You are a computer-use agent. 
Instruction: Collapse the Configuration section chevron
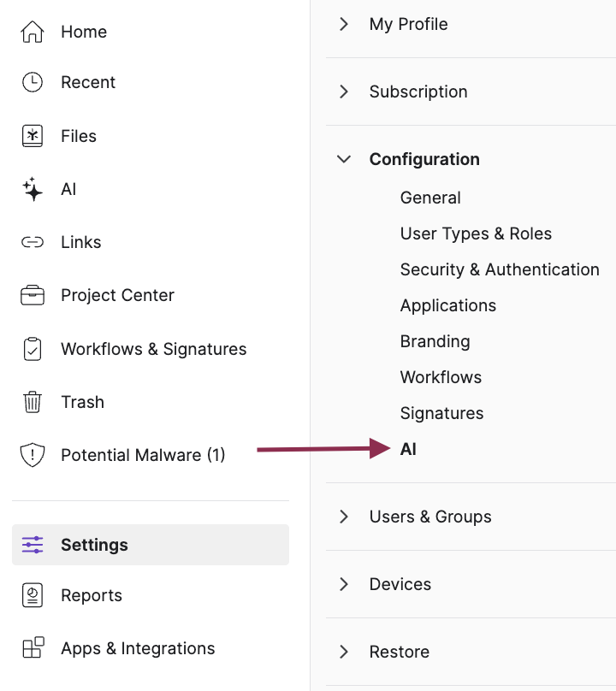coord(344,159)
